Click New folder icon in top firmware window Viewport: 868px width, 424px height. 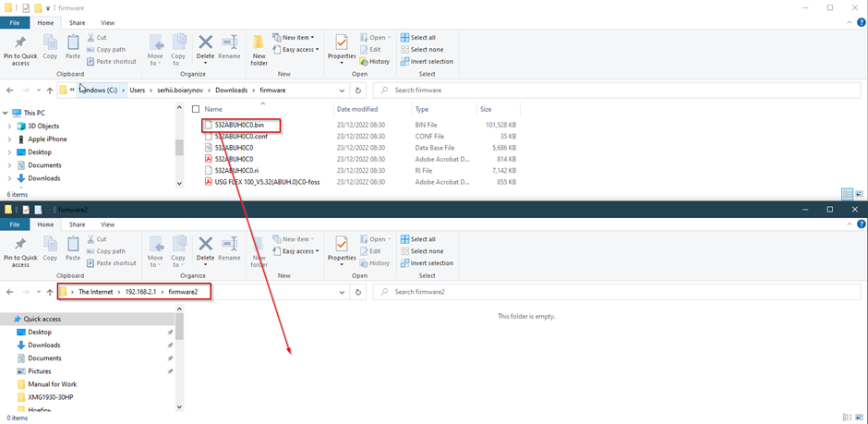[x=259, y=48]
